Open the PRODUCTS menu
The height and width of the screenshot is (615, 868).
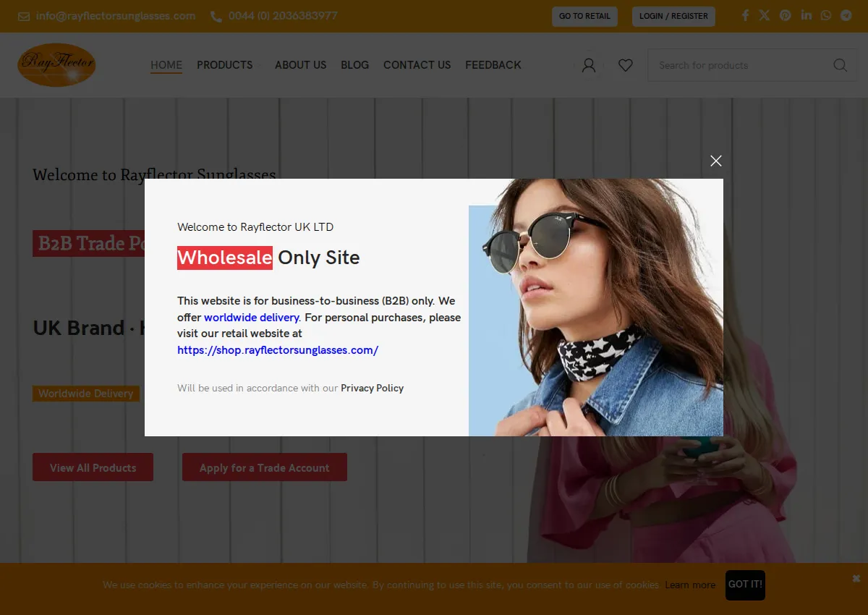(225, 65)
